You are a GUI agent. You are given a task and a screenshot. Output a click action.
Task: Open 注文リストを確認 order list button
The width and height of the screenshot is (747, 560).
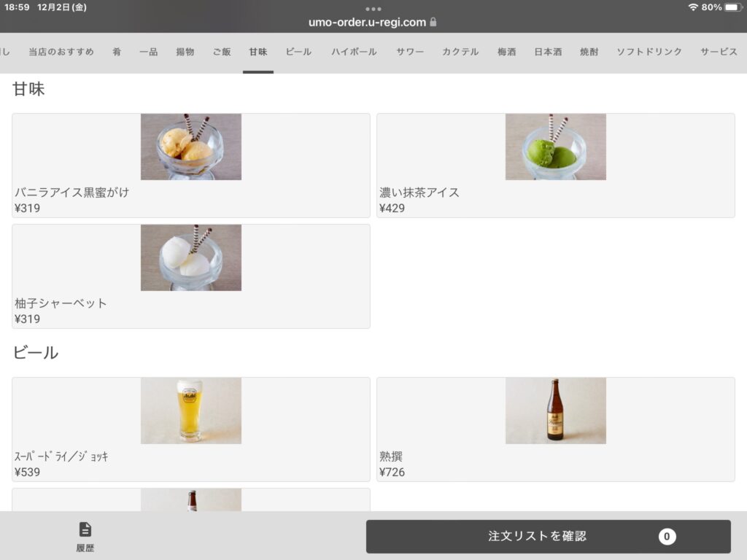click(549, 537)
